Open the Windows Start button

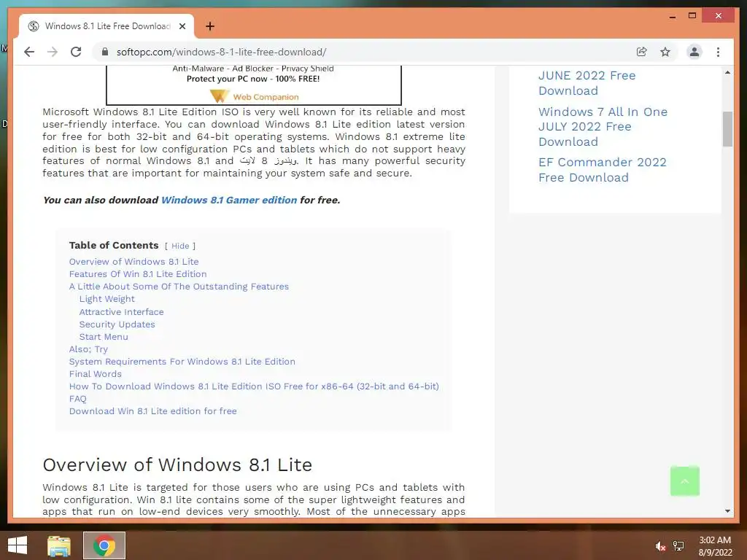(18, 545)
